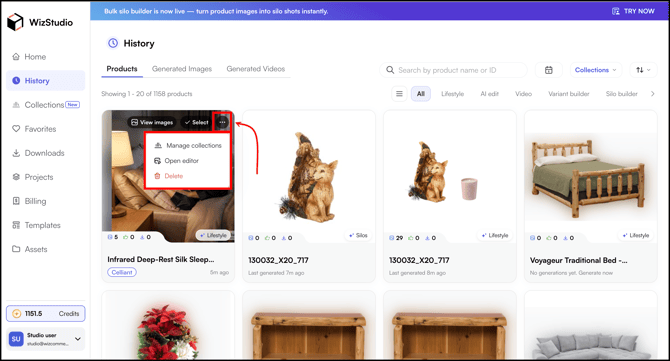Click image count icon on 130032_X20_717 8m card
The width and height of the screenshot is (670, 361).
(x=392, y=238)
